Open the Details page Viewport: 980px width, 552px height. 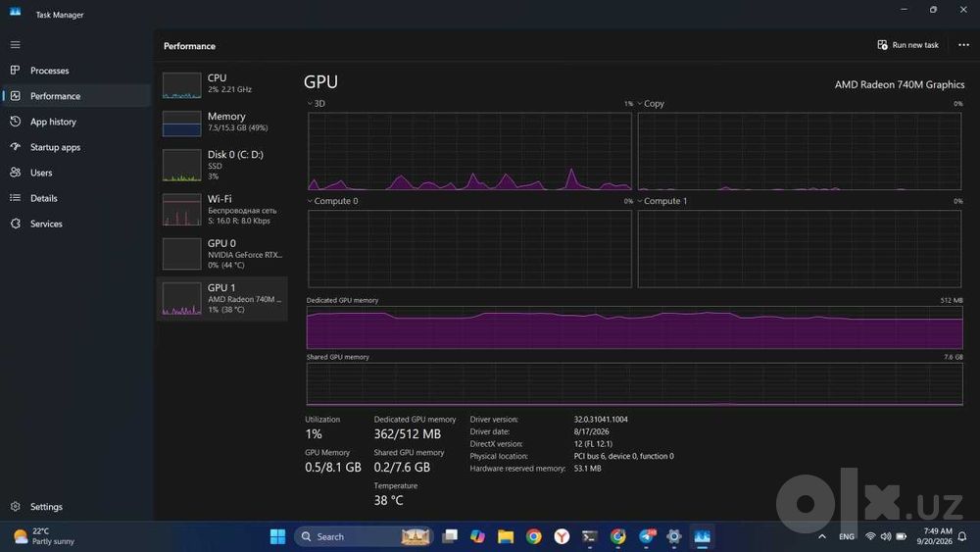76,198
